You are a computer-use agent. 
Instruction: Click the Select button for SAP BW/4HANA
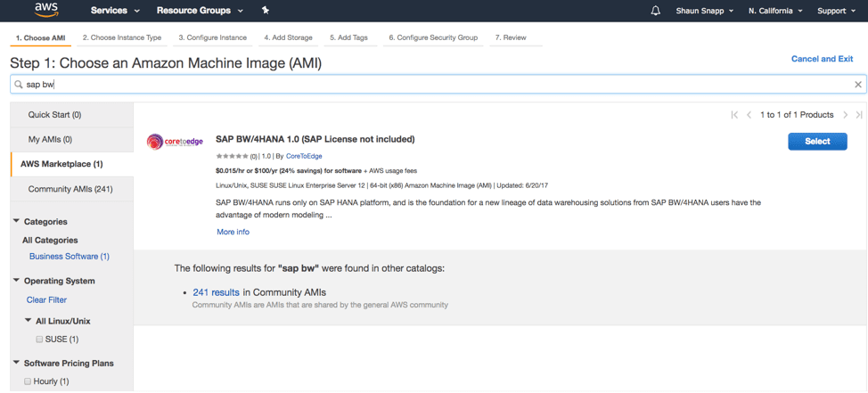tap(817, 141)
